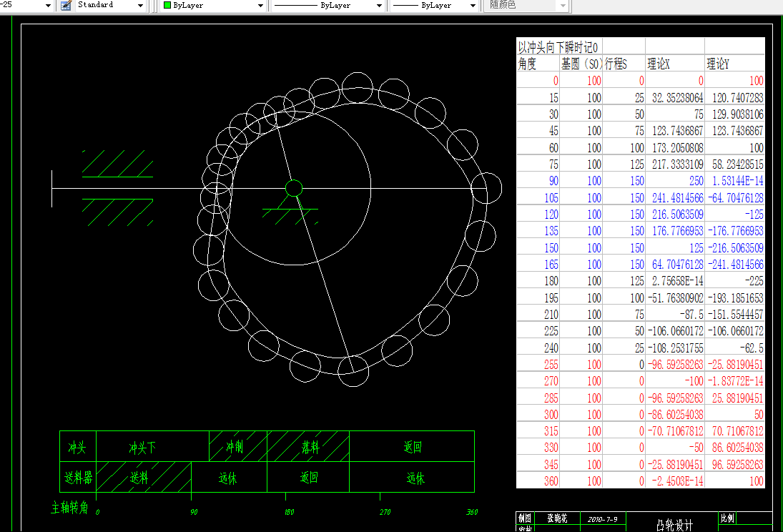Viewport: 783px width, 532px height.
Task: Click the 制图 title block label
Action: point(524,518)
